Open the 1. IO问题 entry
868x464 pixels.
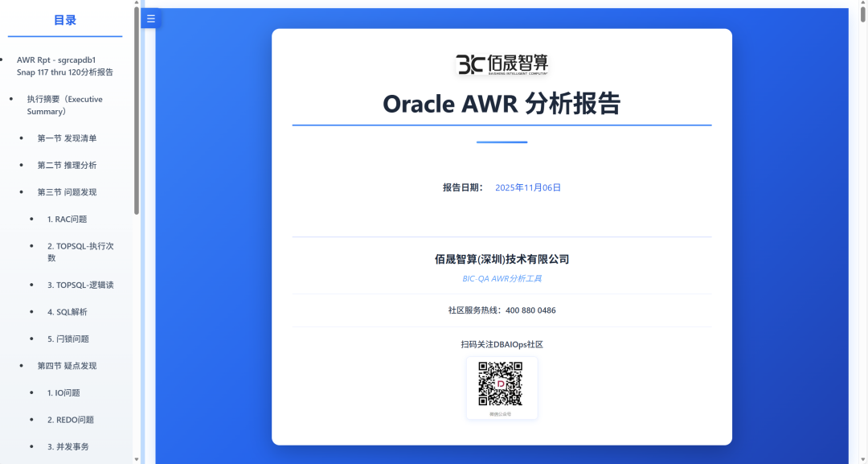(63, 392)
